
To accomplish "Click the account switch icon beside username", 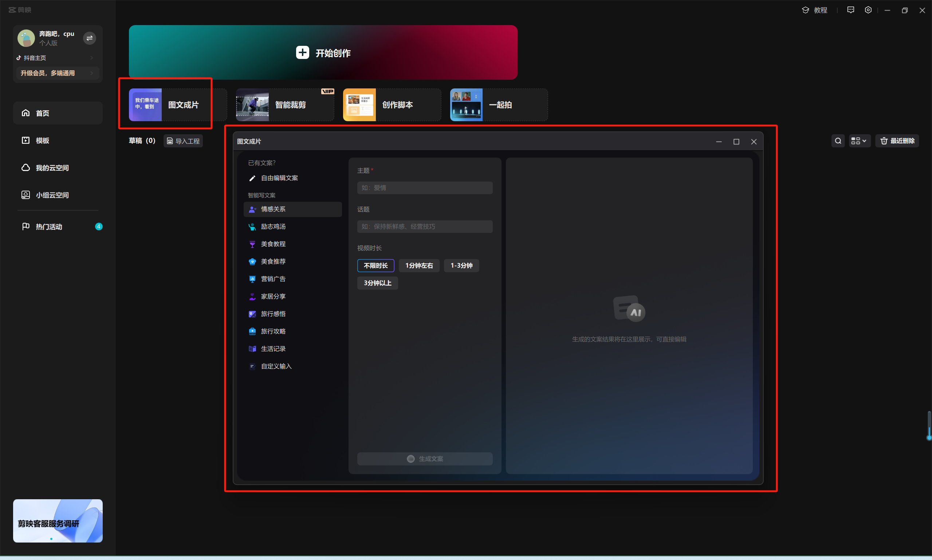I will [90, 38].
